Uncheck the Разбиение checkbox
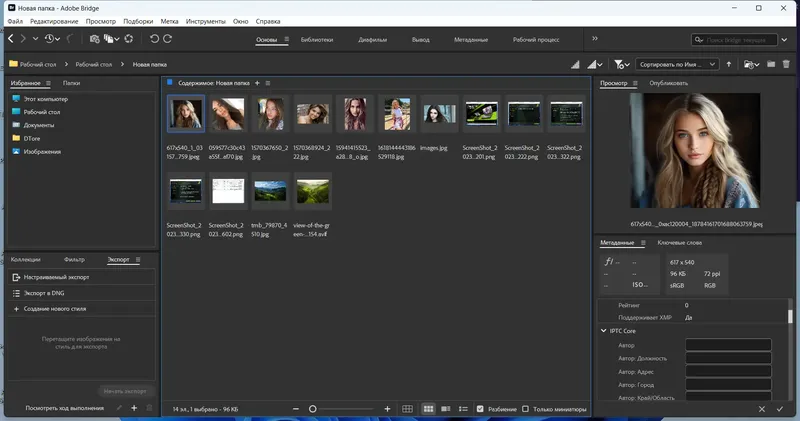This screenshot has width=800, height=421. click(x=480, y=409)
